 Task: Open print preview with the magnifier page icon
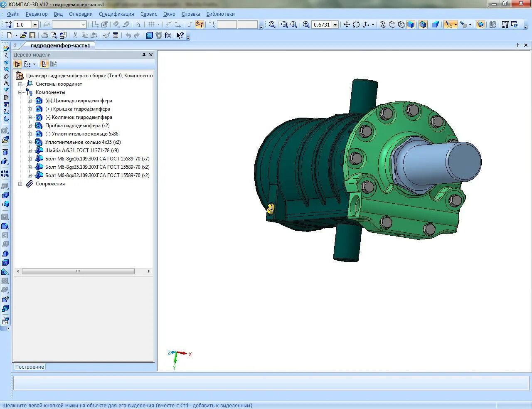[54, 36]
